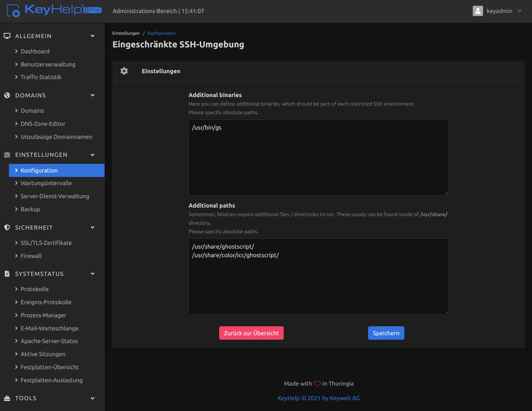Click the monitor icon beside Allgemein
Viewport: 532px width, 411px height.
click(7, 36)
